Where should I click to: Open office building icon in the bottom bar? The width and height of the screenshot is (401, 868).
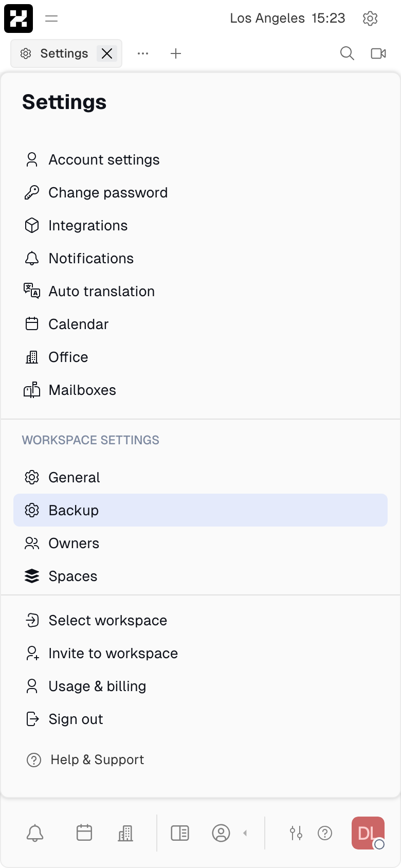click(125, 833)
